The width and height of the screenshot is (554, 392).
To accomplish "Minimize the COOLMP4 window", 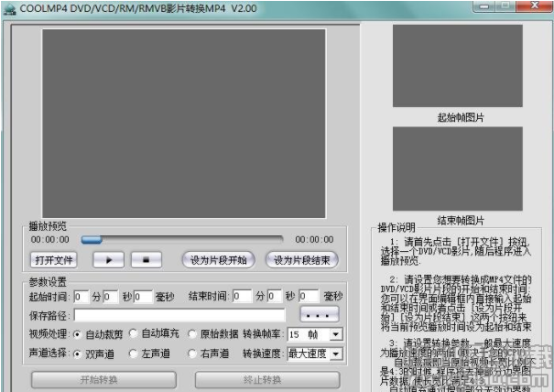I will [x=485, y=6].
